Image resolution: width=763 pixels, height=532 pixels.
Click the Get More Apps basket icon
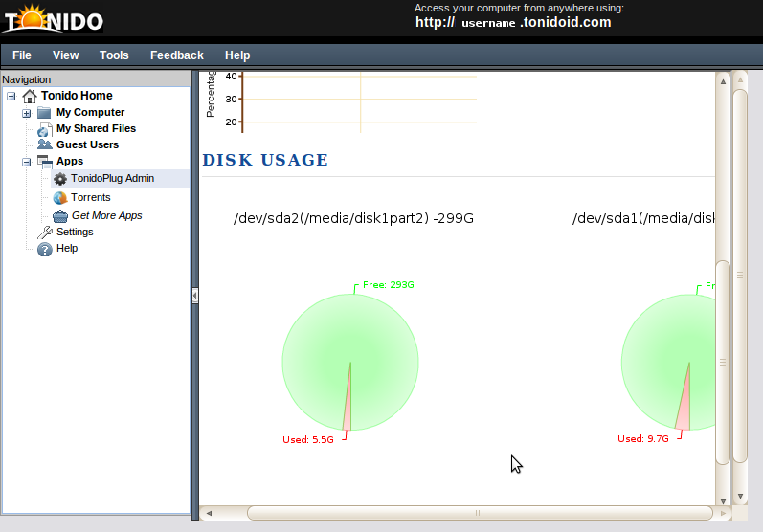(x=60, y=216)
